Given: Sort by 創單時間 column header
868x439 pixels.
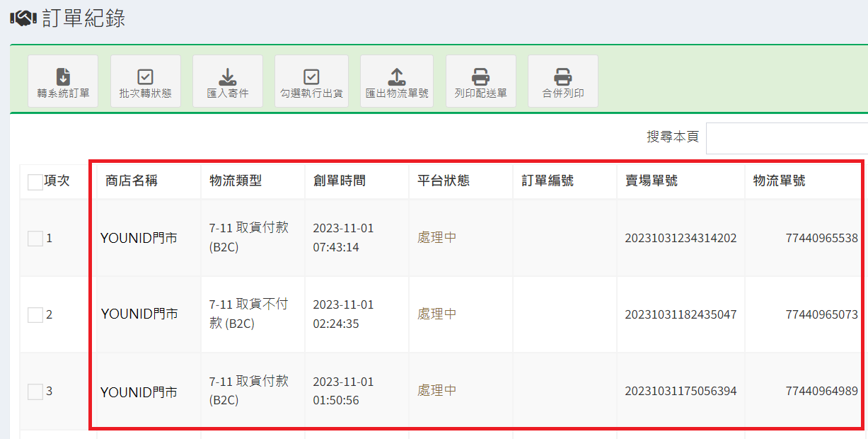Looking at the screenshot, I should point(340,181).
